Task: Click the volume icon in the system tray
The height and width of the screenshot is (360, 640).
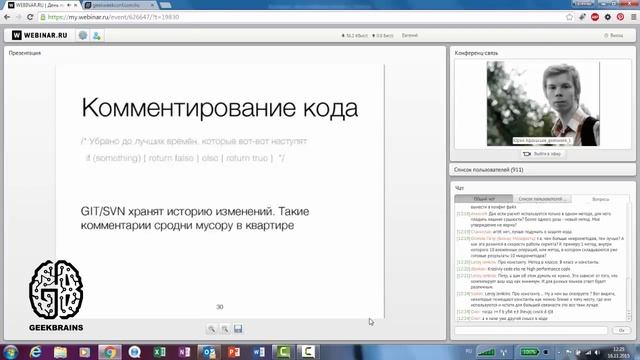Action: coord(597,352)
